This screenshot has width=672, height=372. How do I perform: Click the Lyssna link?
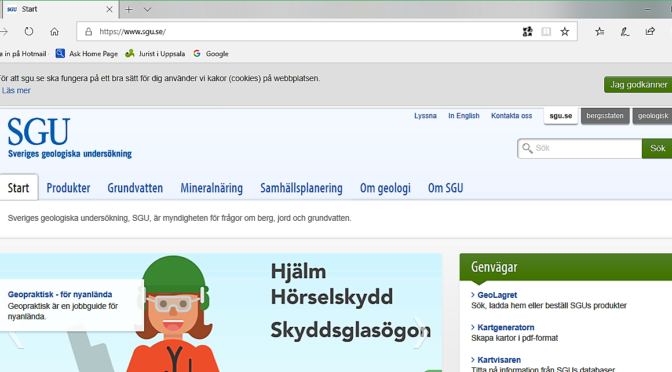(x=425, y=116)
